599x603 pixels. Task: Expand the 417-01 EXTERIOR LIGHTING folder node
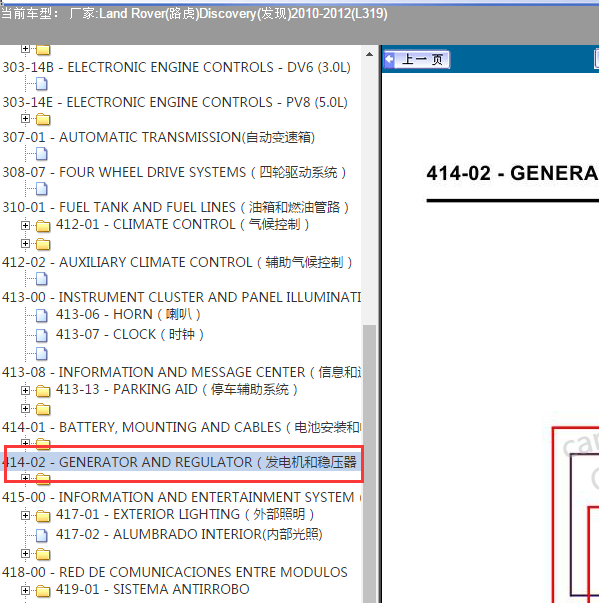point(25,515)
